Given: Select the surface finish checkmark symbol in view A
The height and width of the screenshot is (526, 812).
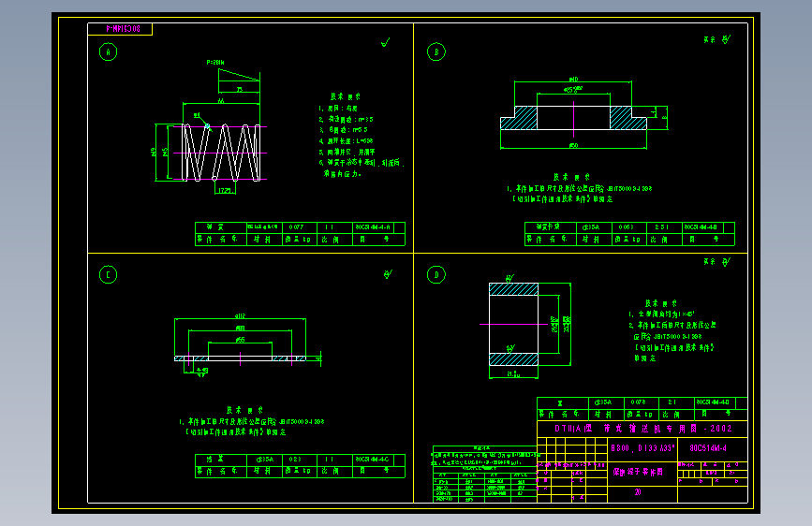Looking at the screenshot, I should pos(385,42).
